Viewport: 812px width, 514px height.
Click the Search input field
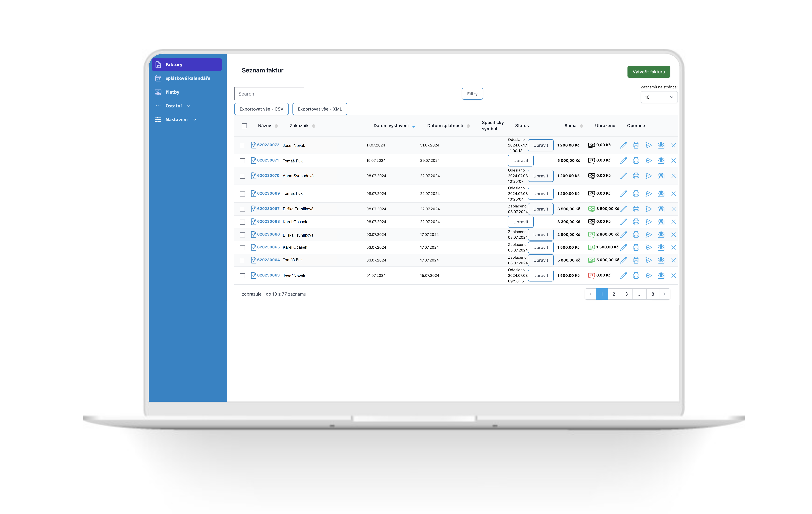[269, 94]
